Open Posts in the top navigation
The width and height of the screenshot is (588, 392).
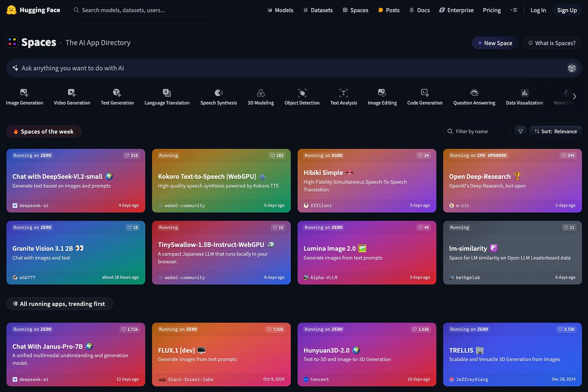[x=389, y=10]
